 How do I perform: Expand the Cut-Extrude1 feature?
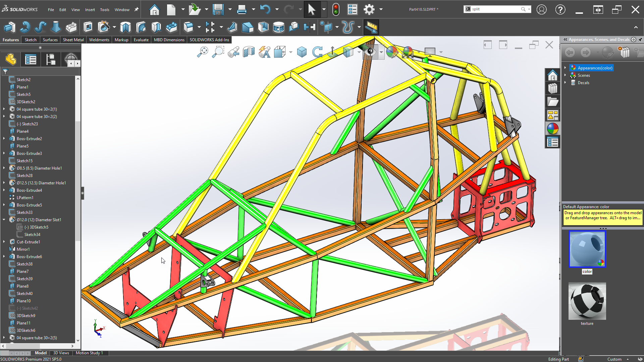tap(4, 242)
